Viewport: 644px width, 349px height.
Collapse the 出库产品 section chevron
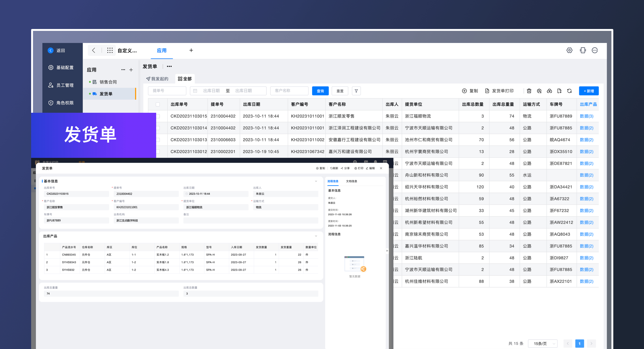click(x=316, y=236)
